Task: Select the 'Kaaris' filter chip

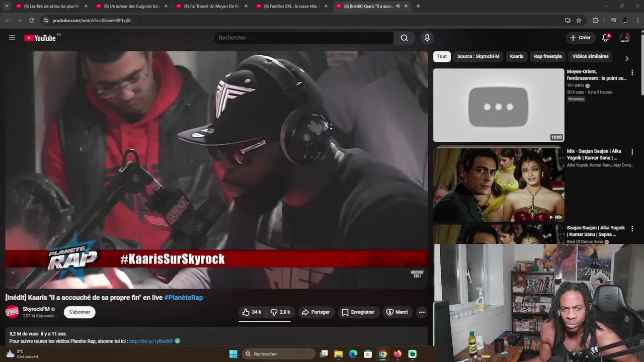Action: tap(517, 56)
